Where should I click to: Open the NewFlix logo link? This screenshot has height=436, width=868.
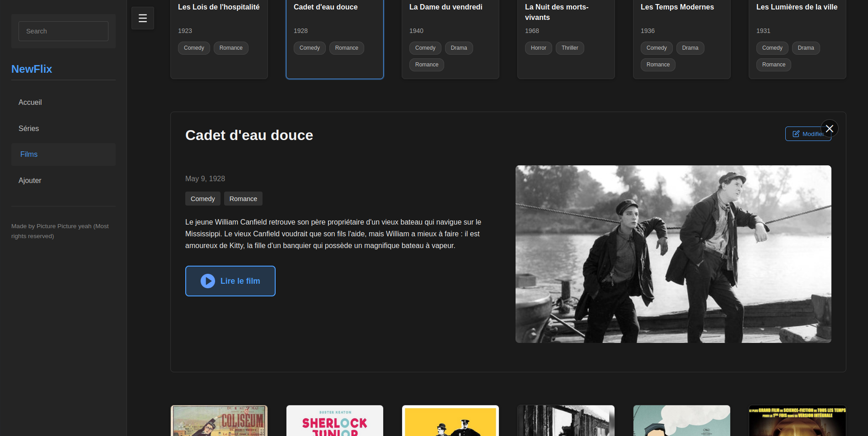[32, 69]
